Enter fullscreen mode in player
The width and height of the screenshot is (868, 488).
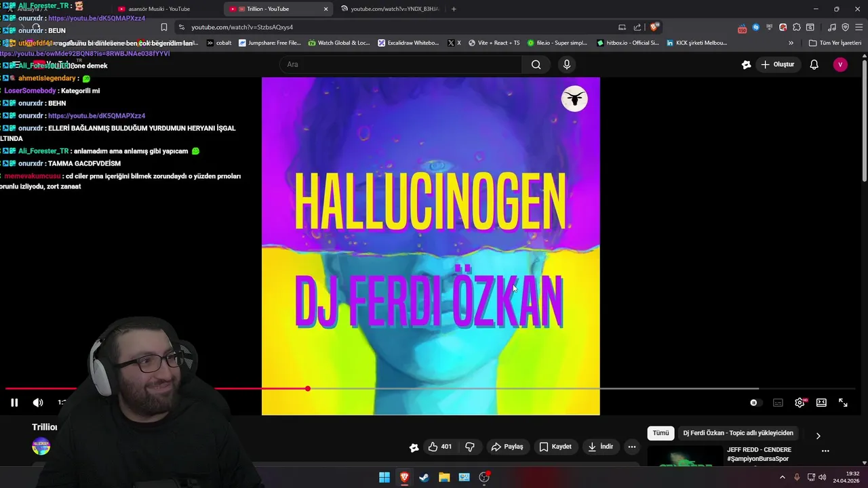click(x=843, y=403)
